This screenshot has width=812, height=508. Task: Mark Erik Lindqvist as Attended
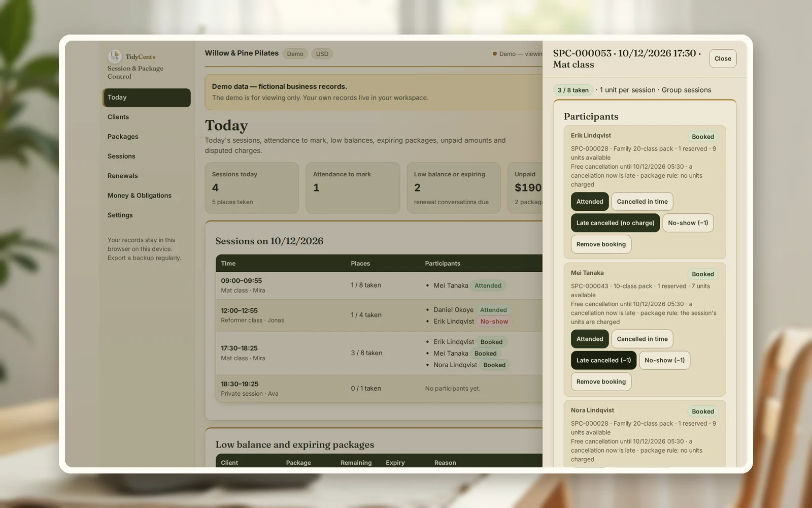click(590, 202)
